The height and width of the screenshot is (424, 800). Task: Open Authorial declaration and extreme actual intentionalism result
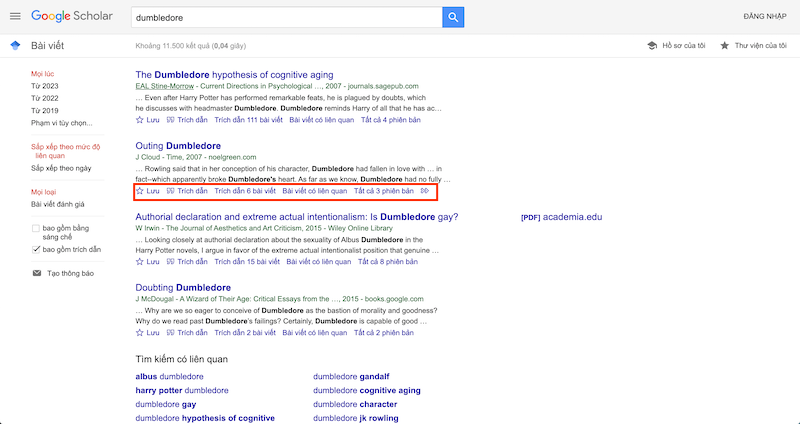point(297,217)
